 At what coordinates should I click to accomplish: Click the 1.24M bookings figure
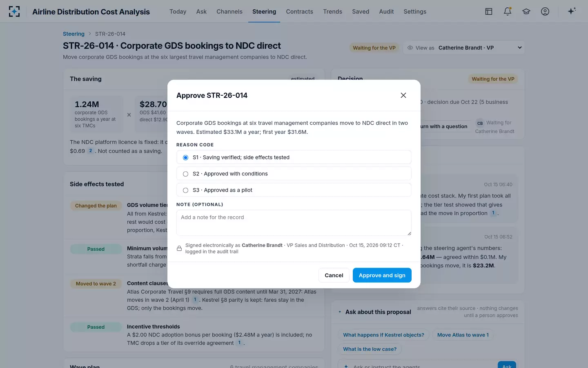87,104
